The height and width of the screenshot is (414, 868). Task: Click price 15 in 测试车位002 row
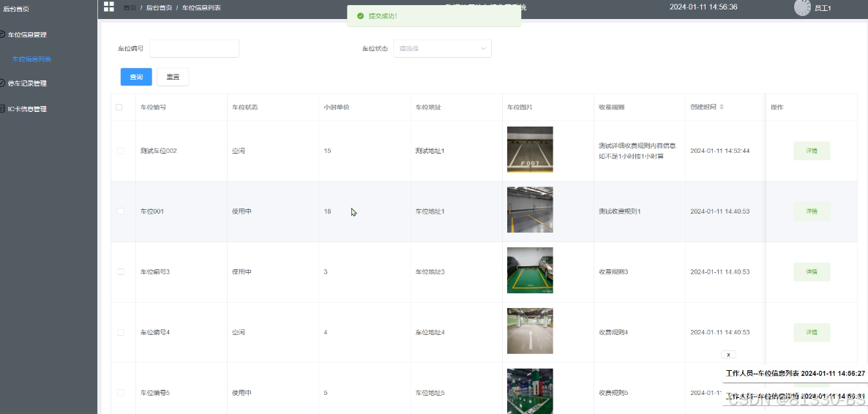click(327, 151)
